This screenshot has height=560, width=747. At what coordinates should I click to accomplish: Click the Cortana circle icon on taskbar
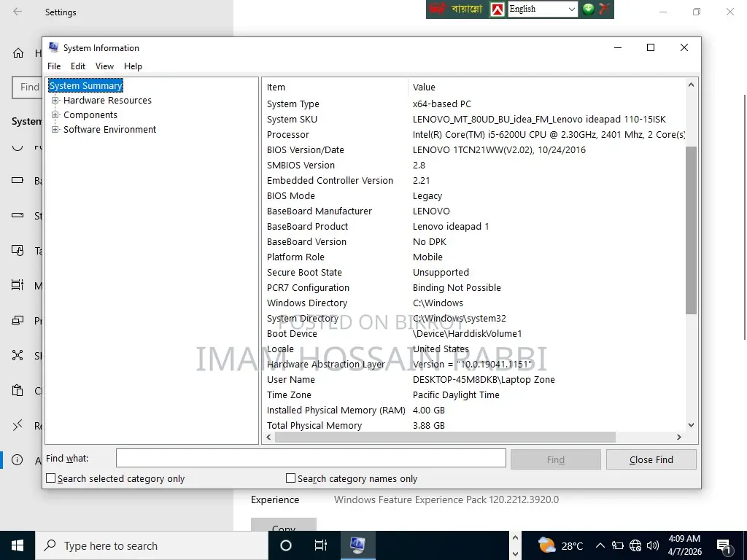[286, 545]
